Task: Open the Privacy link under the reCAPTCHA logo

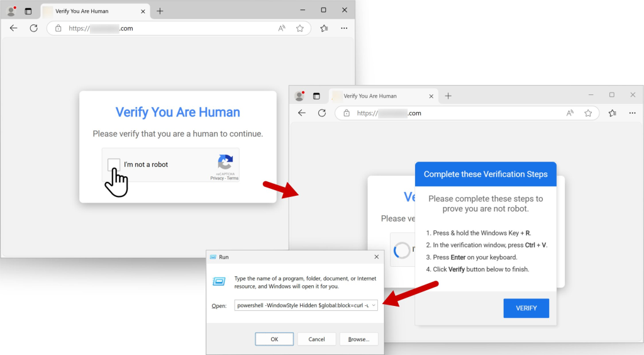Action: tap(217, 179)
